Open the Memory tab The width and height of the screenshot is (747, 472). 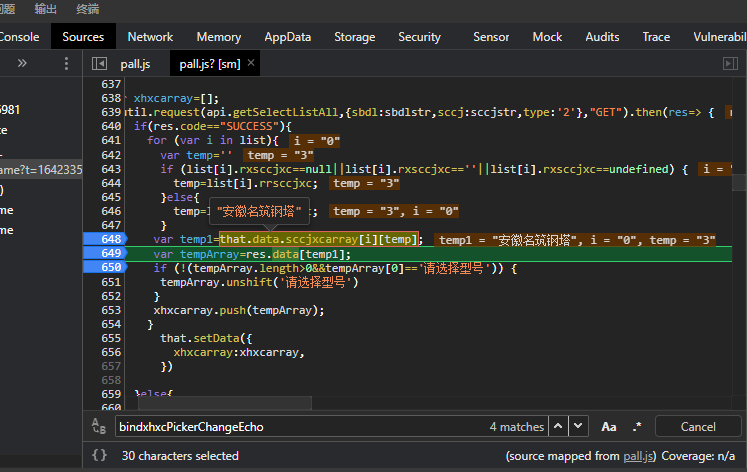tap(219, 37)
